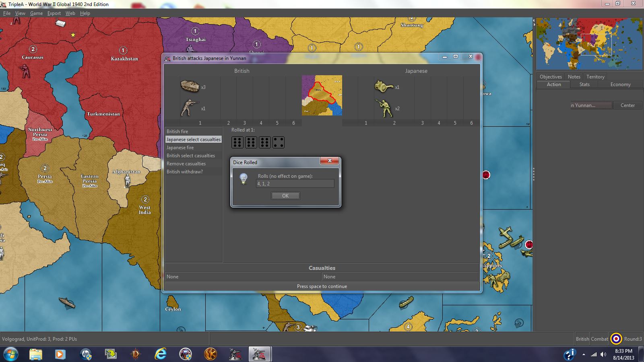Open the Game menu
This screenshot has width=644, height=362.
[x=36, y=13]
